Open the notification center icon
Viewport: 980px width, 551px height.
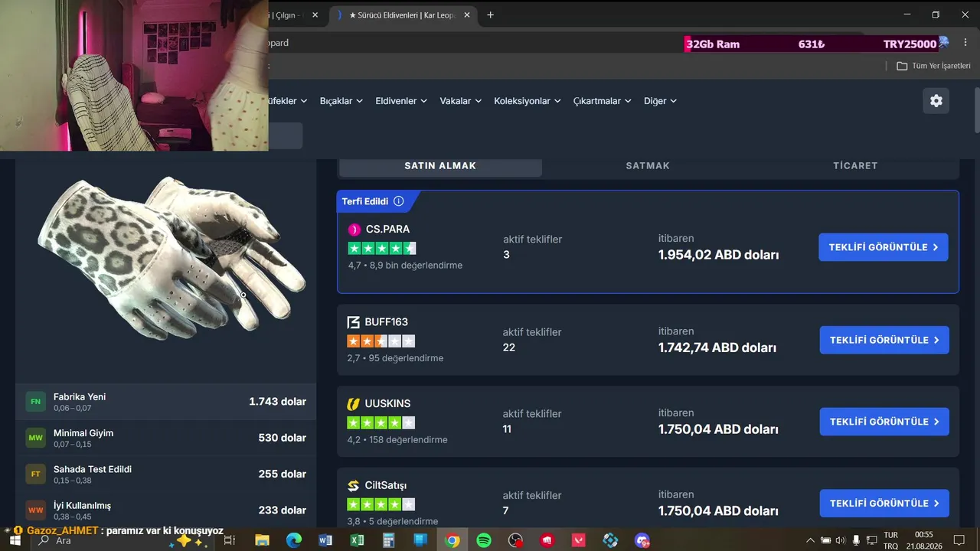pyautogui.click(x=959, y=540)
